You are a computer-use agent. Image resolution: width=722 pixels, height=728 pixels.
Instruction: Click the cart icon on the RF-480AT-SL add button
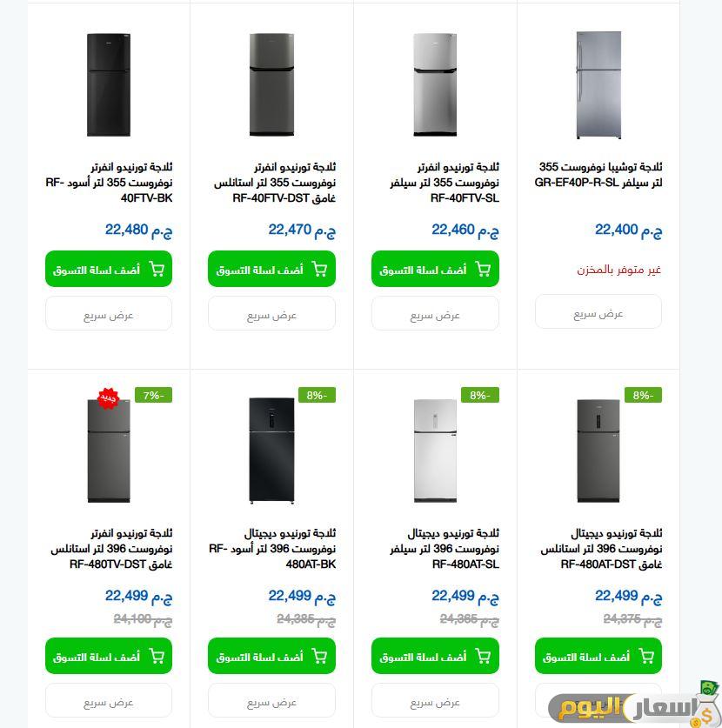[483, 656]
